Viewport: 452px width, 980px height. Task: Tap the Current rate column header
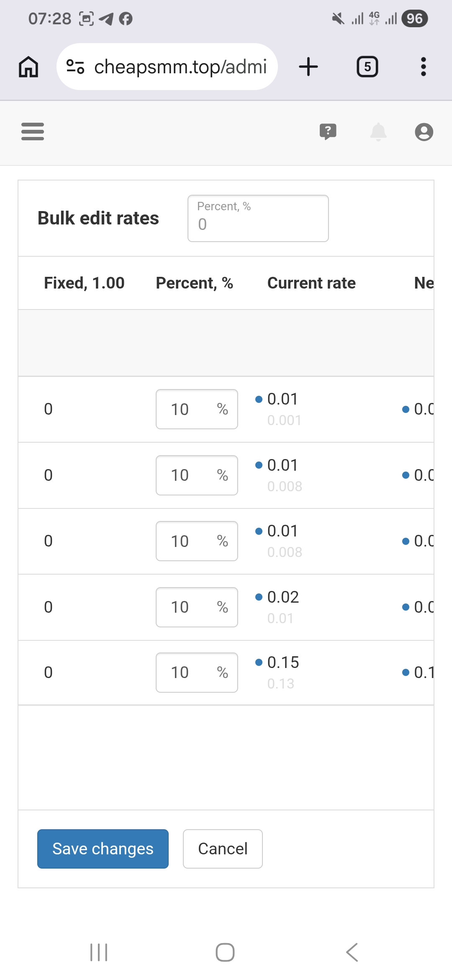[311, 283]
